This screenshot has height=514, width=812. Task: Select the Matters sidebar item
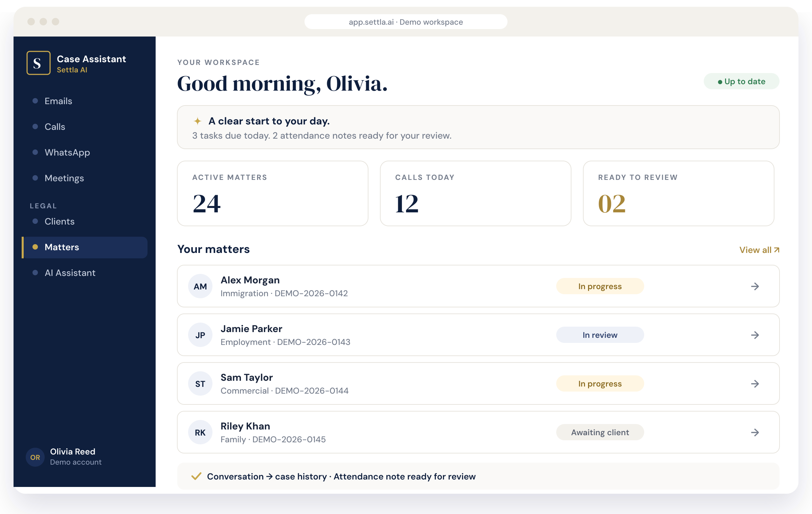pos(85,247)
